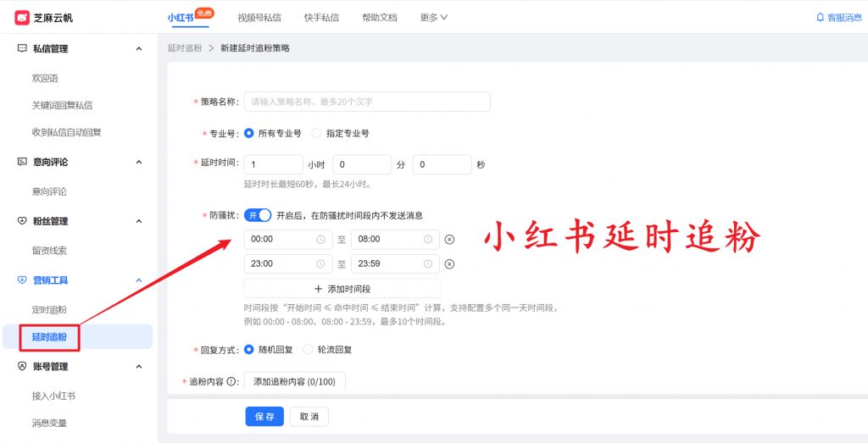Click the 保存 button
The height and width of the screenshot is (443, 868).
point(264,417)
